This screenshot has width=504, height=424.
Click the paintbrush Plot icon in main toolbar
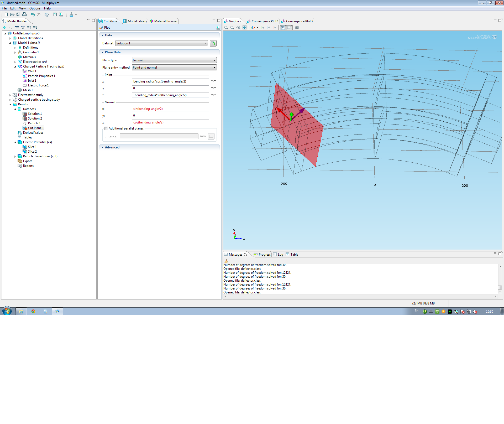71,14
